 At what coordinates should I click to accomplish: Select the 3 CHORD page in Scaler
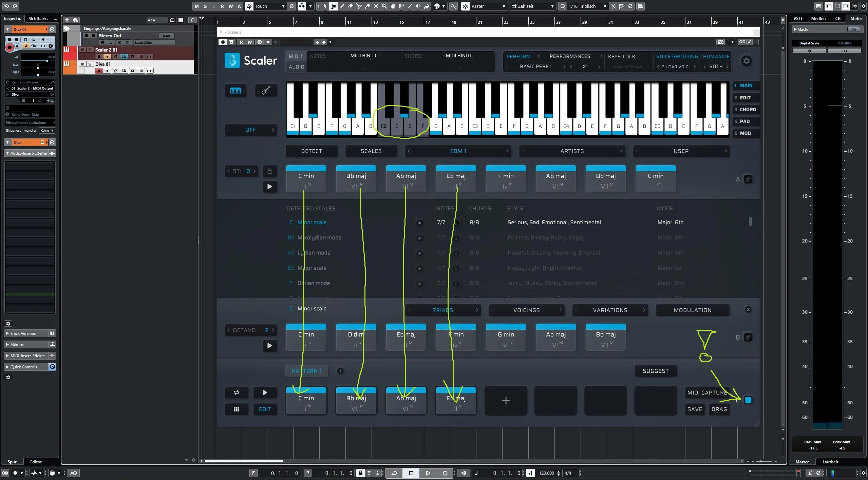coord(746,110)
